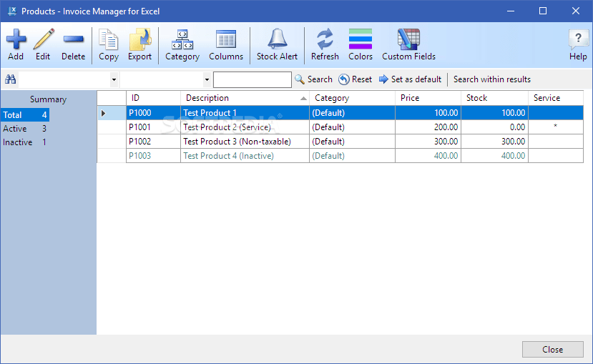The height and width of the screenshot is (364, 593).
Task: Click the service asterisk cell for P1001
Action: [x=556, y=127]
